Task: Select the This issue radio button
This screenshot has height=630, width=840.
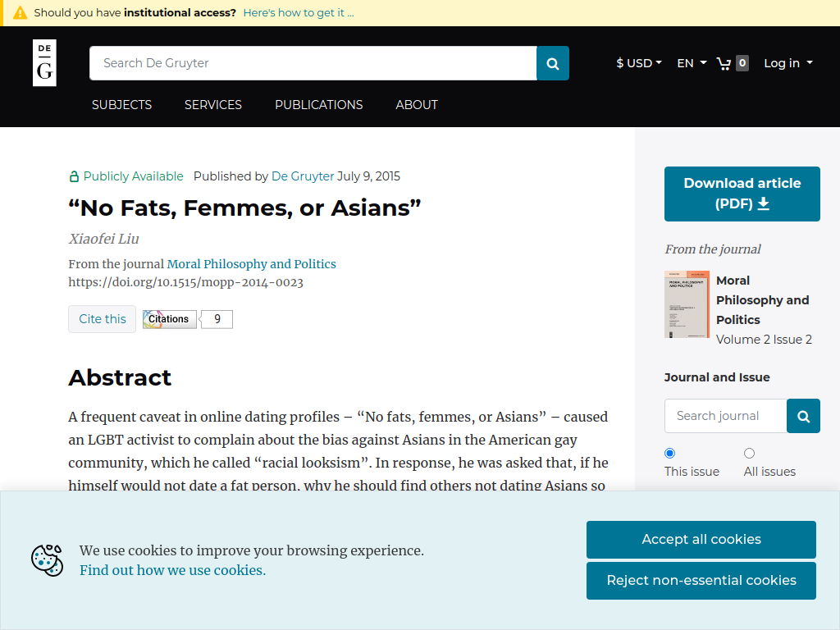Action: click(669, 453)
